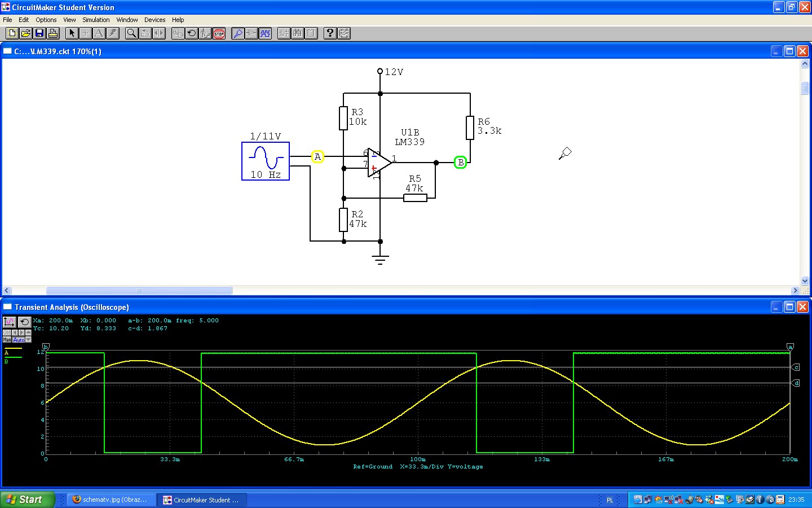The width and height of the screenshot is (812, 508).
Task: Switch oscilloscope to Auto mode
Action: click(19, 340)
